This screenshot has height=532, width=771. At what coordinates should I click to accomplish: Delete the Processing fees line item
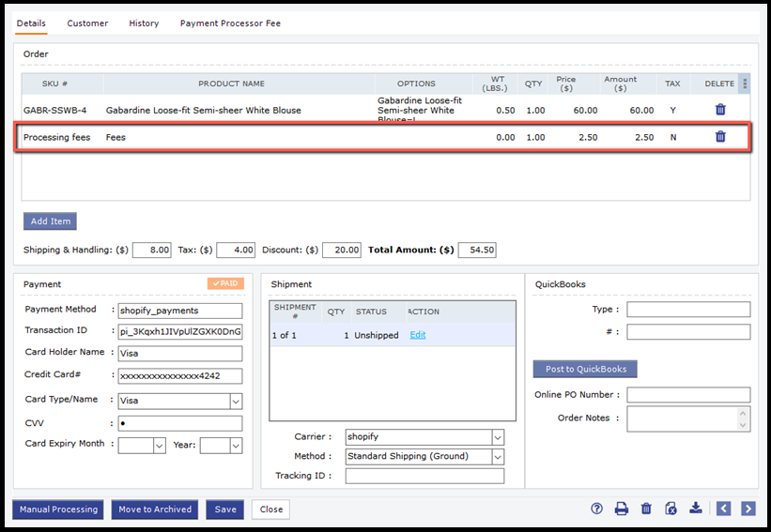(720, 137)
